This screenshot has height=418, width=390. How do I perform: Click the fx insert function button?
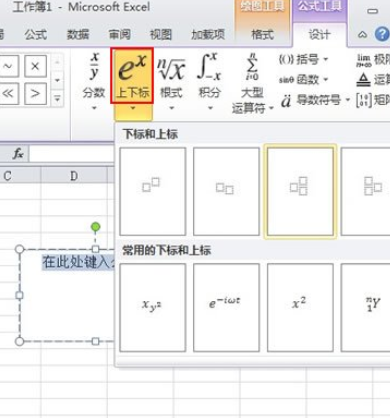18,154
